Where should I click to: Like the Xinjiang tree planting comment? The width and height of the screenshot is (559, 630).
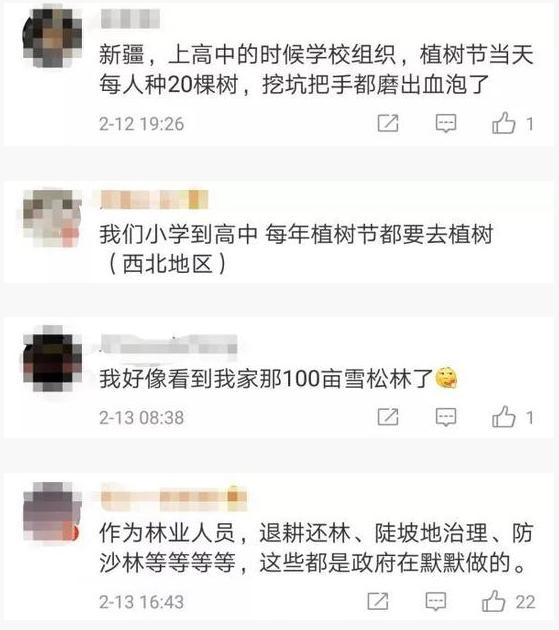click(x=504, y=123)
